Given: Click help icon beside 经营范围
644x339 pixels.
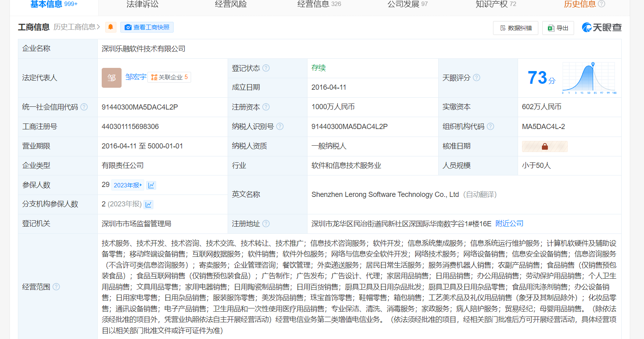Looking at the screenshot, I should [56, 287].
